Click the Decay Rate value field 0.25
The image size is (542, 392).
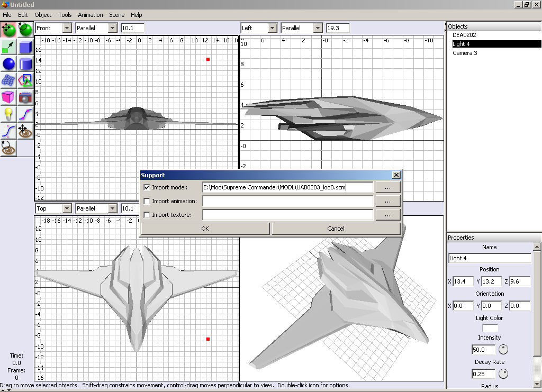click(x=484, y=373)
